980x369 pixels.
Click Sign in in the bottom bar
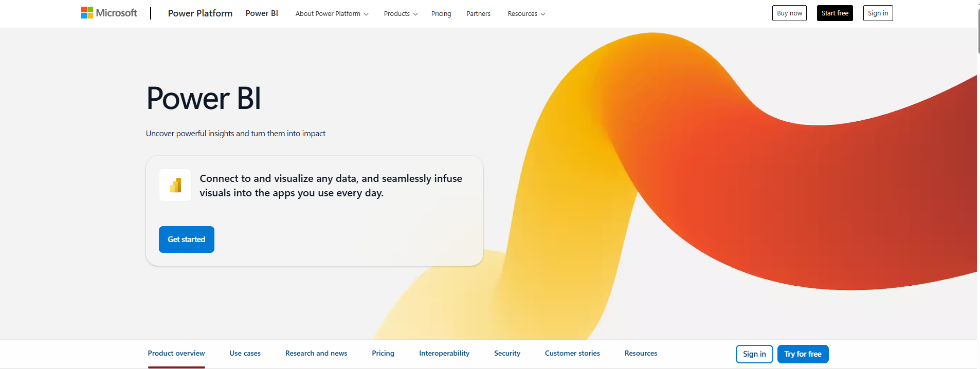click(754, 354)
